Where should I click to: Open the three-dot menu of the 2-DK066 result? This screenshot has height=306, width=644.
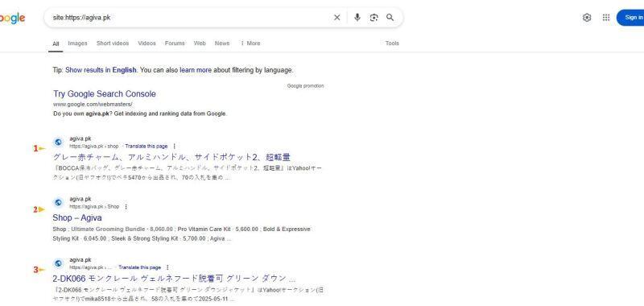point(167,267)
